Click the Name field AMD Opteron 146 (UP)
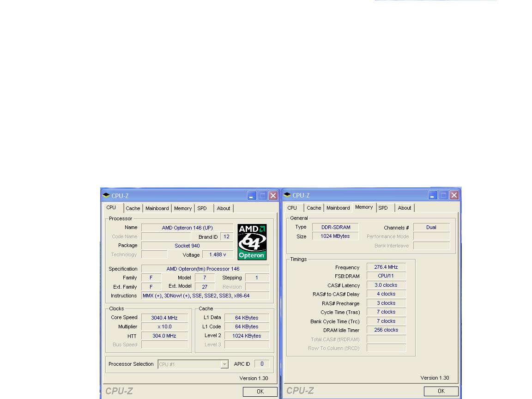Viewport: 532px width, 399px height. click(187, 228)
